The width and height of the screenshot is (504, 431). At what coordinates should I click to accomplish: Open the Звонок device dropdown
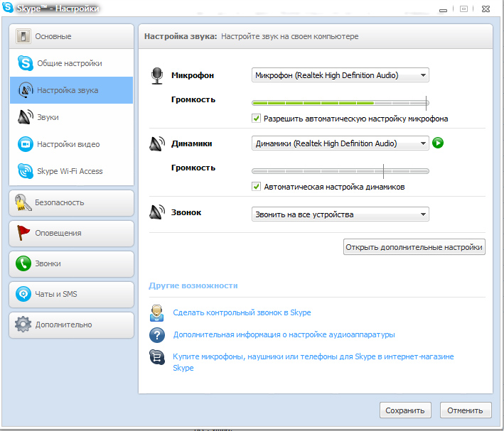340,214
